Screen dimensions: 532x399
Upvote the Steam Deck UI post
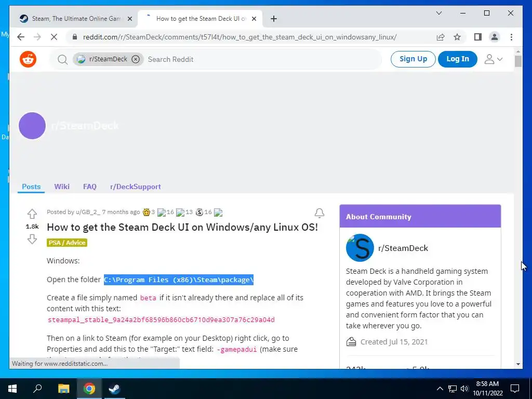[x=32, y=214]
